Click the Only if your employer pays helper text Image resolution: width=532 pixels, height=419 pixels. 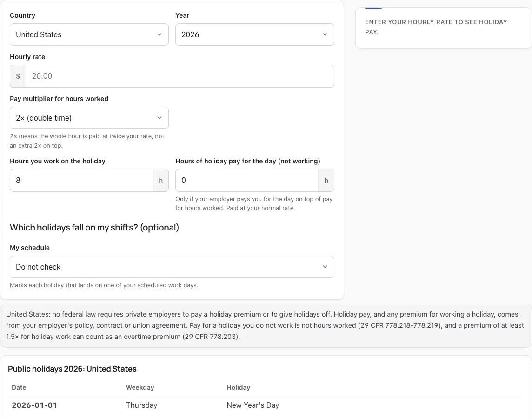tap(254, 203)
